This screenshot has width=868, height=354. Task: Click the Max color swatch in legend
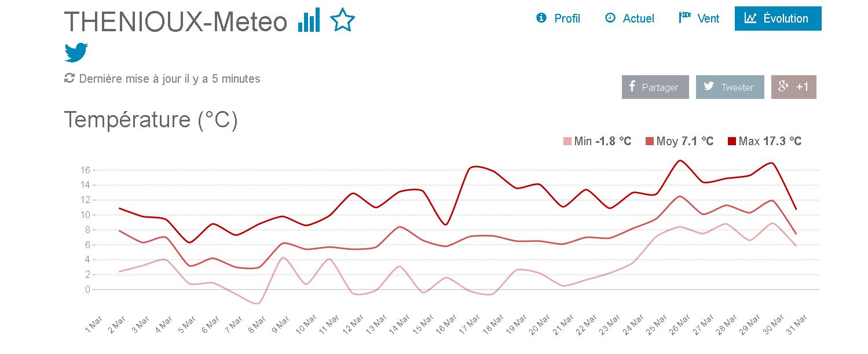click(x=732, y=141)
